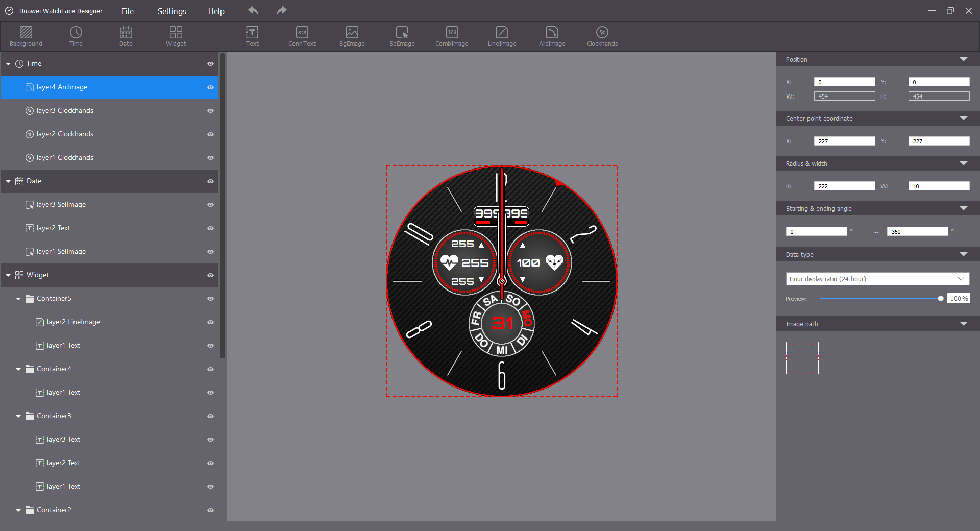
Task: Open the Time tool in toolbar
Action: [x=76, y=36]
